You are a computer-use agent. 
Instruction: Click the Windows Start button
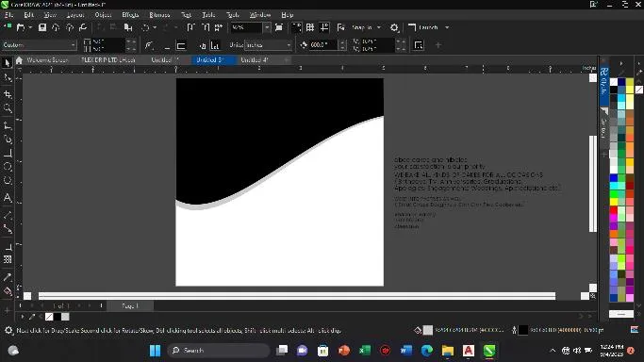155,351
